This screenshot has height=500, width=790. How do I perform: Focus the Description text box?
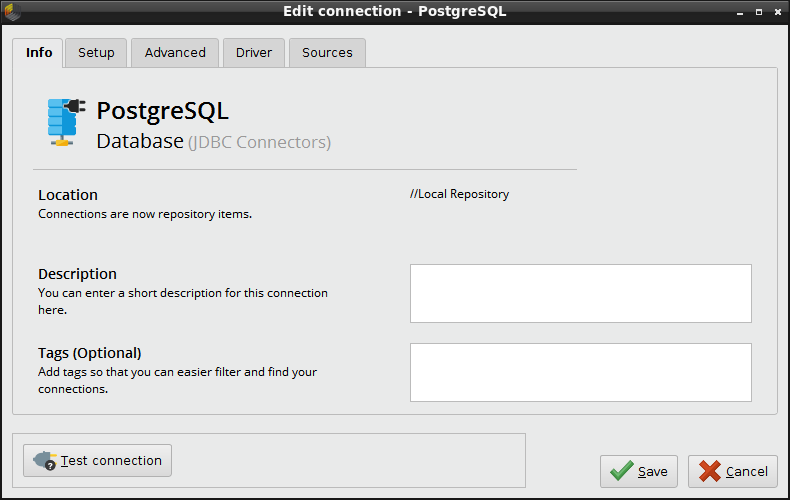[580, 294]
